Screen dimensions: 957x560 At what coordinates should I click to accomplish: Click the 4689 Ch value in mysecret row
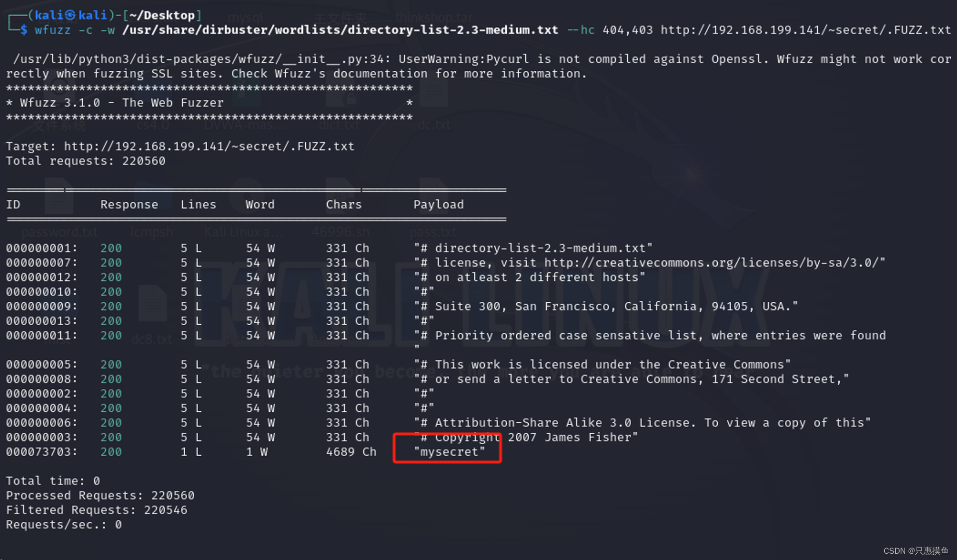point(351,452)
